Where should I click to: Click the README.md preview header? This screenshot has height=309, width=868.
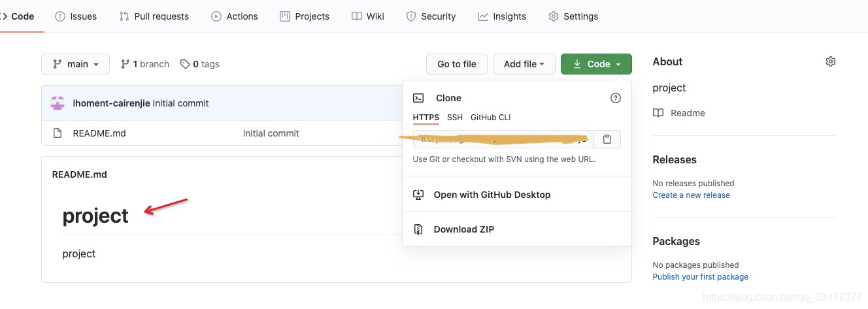pyautogui.click(x=80, y=174)
